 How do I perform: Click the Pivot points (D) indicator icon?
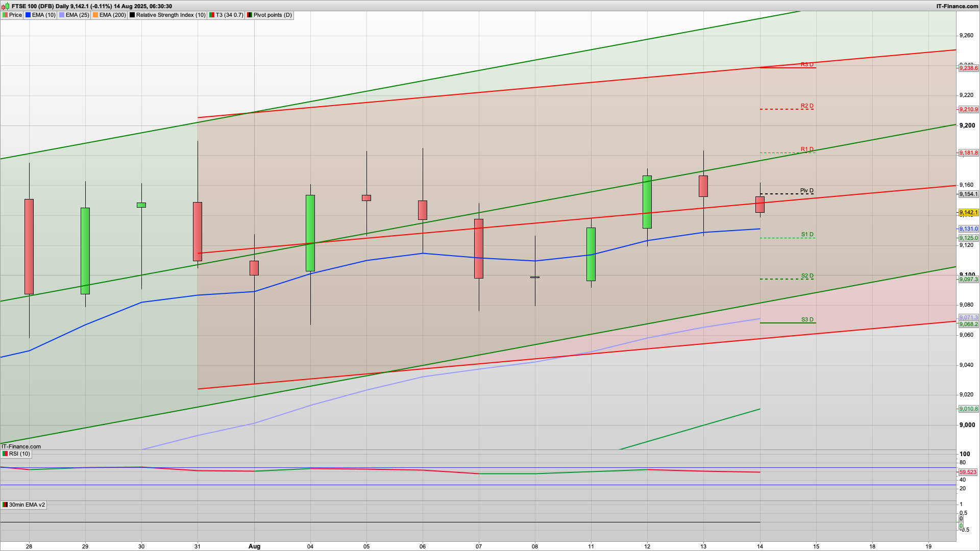point(250,15)
